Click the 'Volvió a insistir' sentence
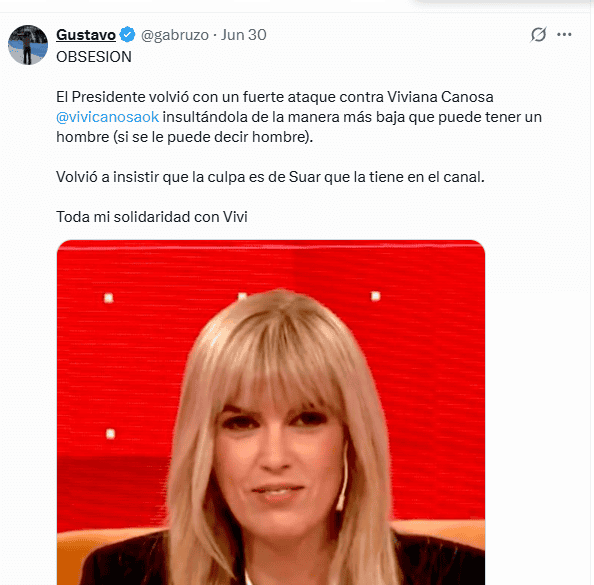Screen dimensions: 594x585 click(x=270, y=177)
